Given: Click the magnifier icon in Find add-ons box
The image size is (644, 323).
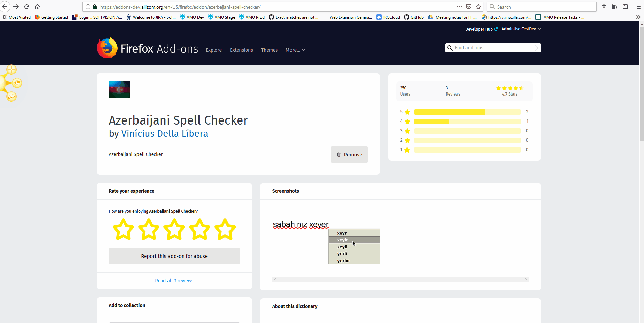Looking at the screenshot, I should (450, 48).
